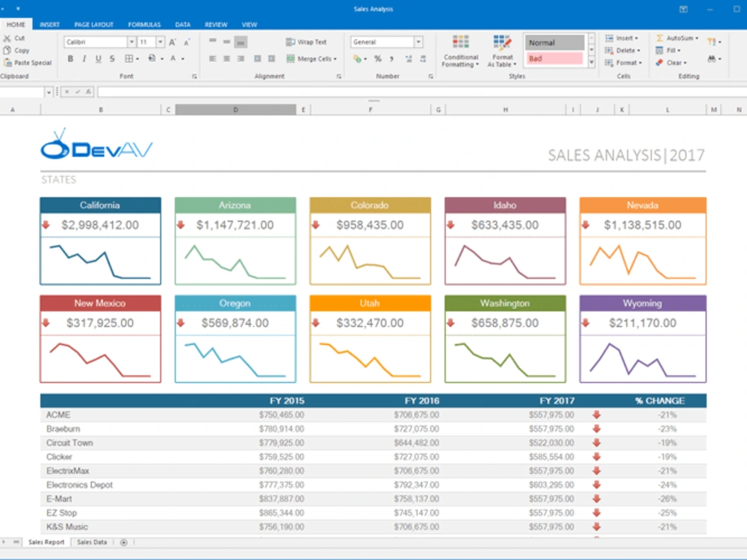The height and width of the screenshot is (560, 747).
Task: Select the Sales Data sheet tab
Action: pos(92,542)
